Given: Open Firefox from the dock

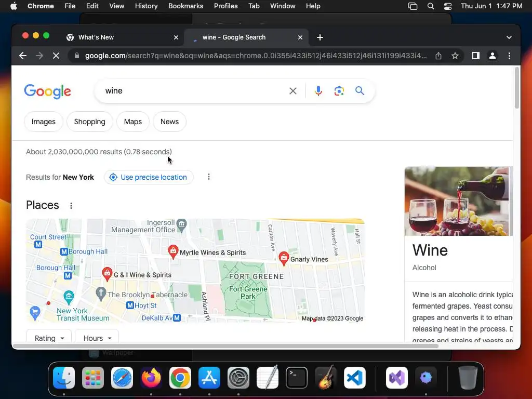Looking at the screenshot, I should point(151,378).
